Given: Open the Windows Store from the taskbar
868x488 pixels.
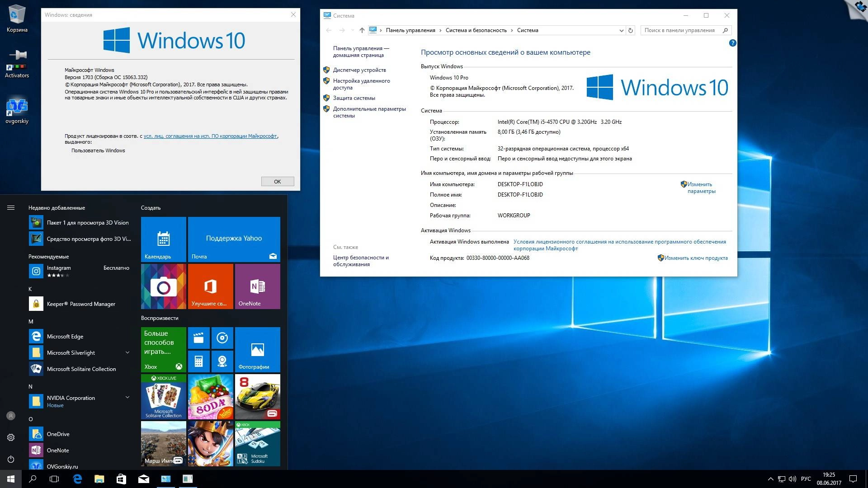Looking at the screenshot, I should coord(121,479).
